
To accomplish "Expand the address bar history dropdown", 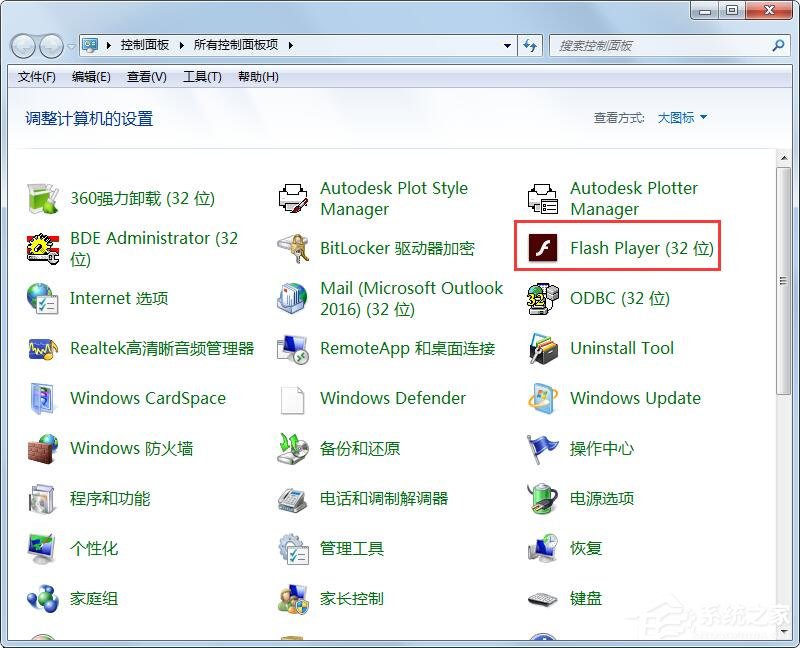I will (506, 45).
